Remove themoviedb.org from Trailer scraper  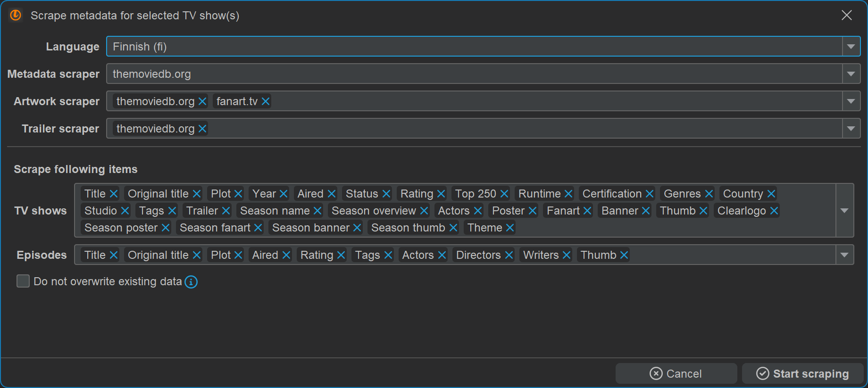coord(202,129)
